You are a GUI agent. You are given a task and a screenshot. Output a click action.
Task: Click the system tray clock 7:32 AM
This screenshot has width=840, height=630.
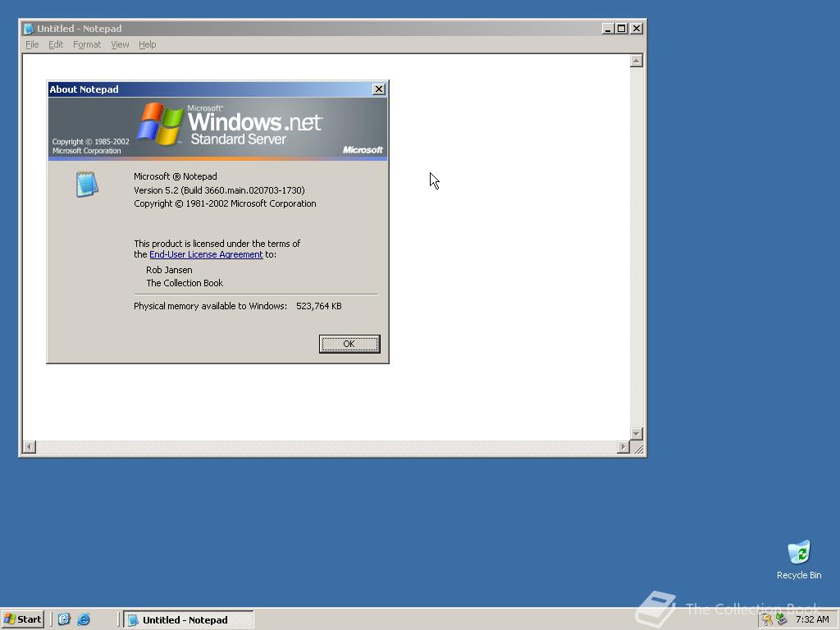point(812,619)
